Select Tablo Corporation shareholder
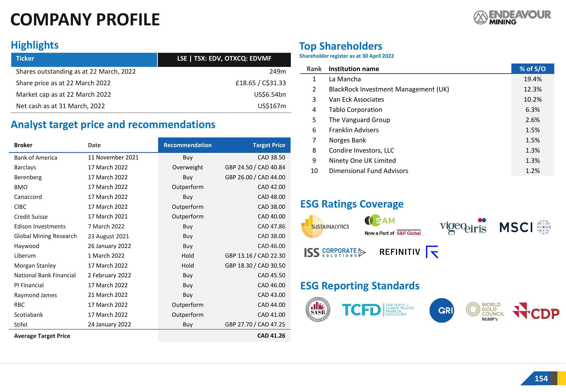 click(355, 109)
